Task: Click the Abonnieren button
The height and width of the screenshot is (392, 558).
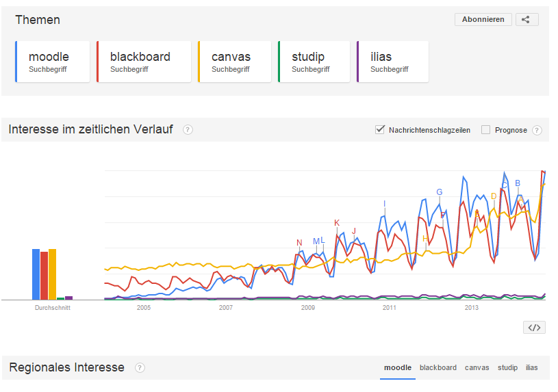Action: (483, 19)
